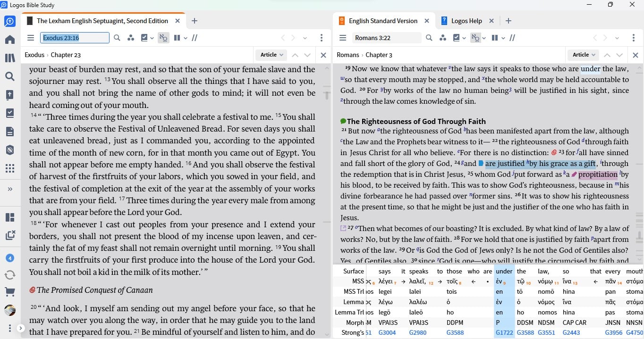
Task: Open history dropdown in the Septuagint panel
Action: pos(305,38)
